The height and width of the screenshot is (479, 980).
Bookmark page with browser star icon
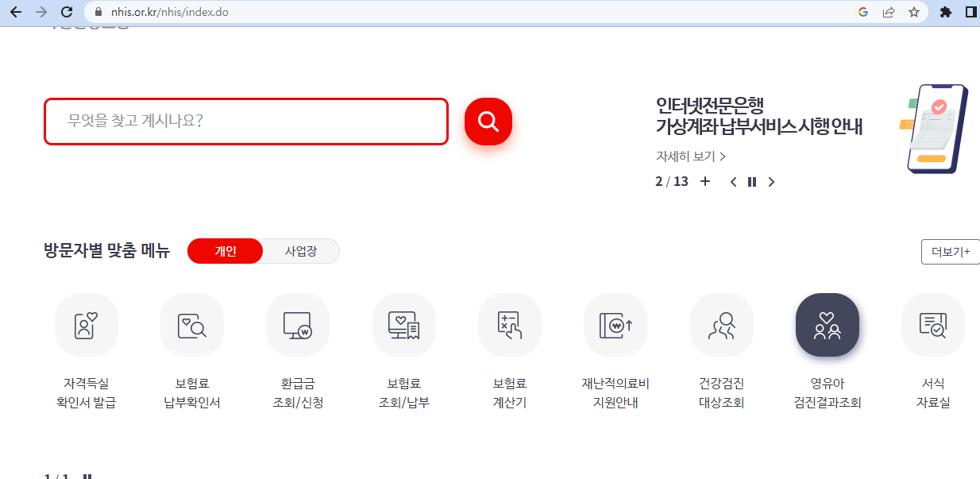(x=915, y=12)
